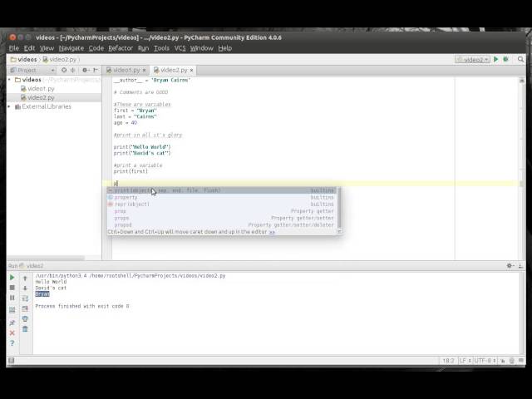
Task: Choose prop Property getter suggestion
Action: pyautogui.click(x=222, y=211)
